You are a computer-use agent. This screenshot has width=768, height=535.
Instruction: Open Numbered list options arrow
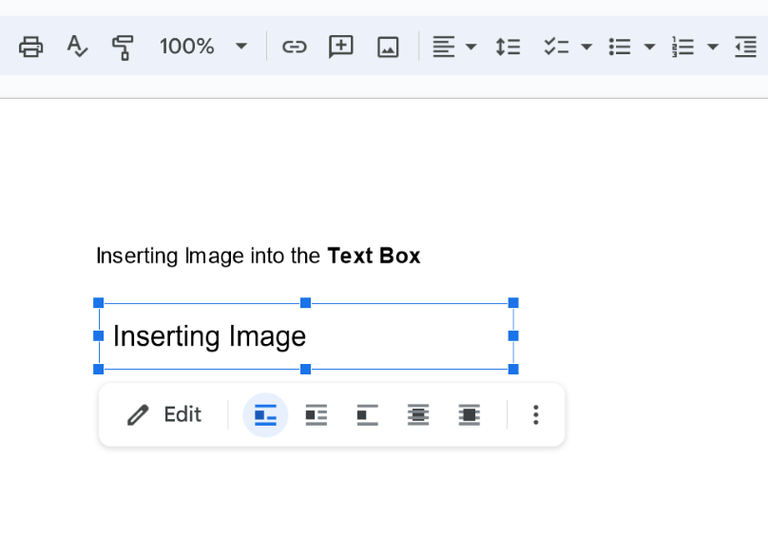[713, 46]
